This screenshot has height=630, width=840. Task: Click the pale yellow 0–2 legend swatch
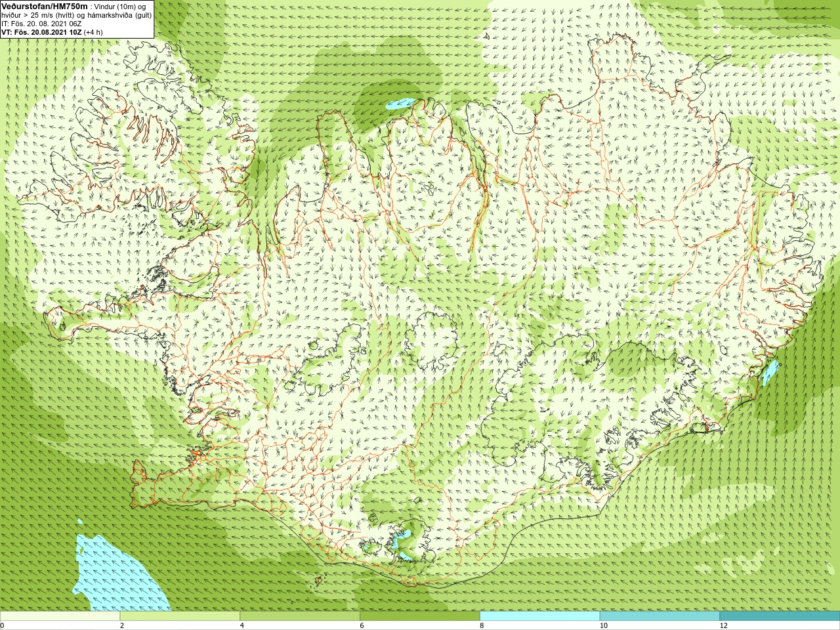pyautogui.click(x=60, y=616)
